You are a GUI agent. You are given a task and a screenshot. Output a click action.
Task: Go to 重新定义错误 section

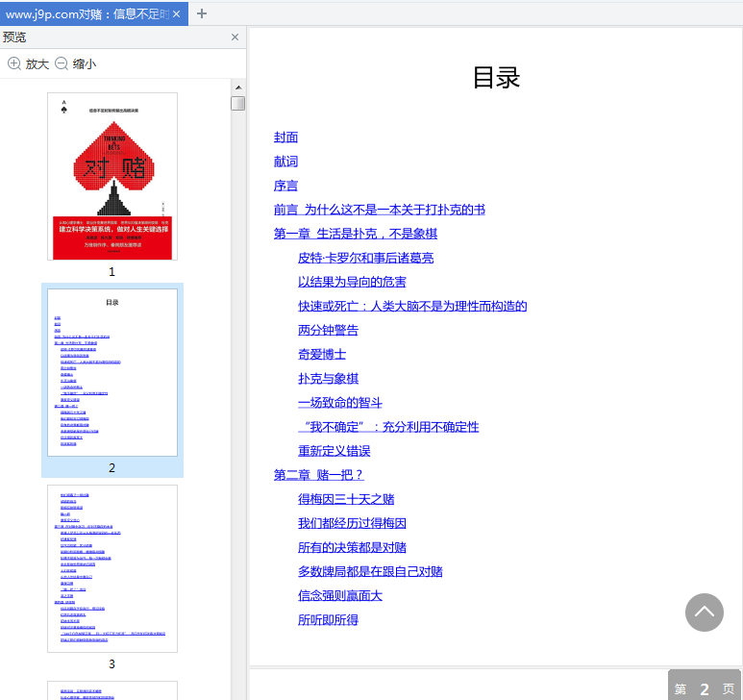pyautogui.click(x=334, y=452)
